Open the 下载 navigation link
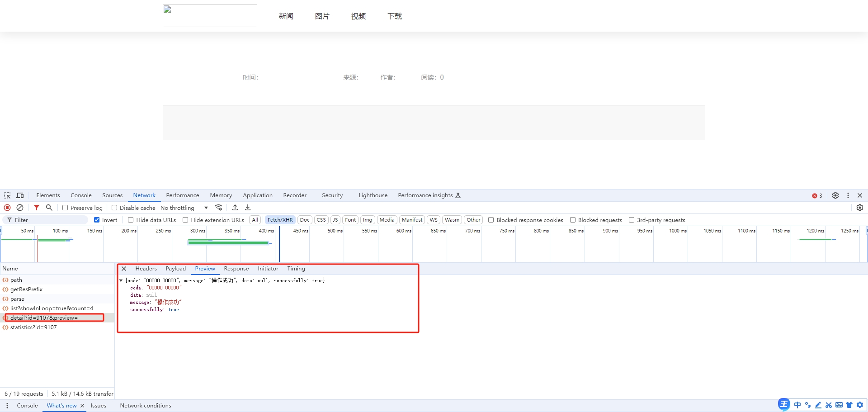The width and height of the screenshot is (868, 412). [x=395, y=16]
